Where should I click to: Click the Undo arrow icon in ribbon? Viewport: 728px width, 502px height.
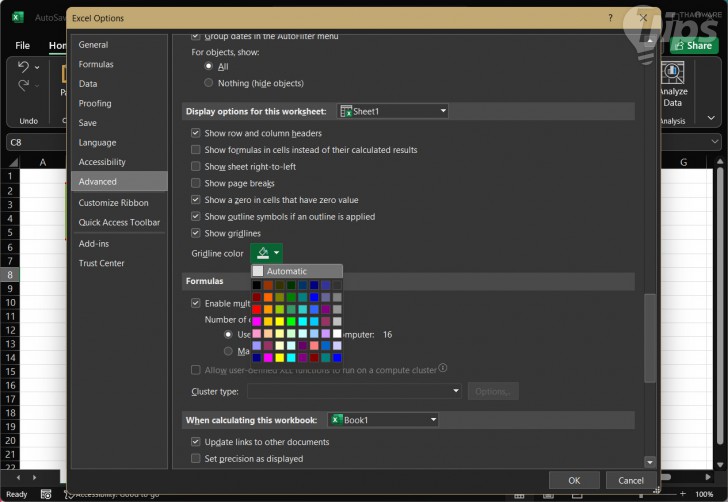point(23,69)
